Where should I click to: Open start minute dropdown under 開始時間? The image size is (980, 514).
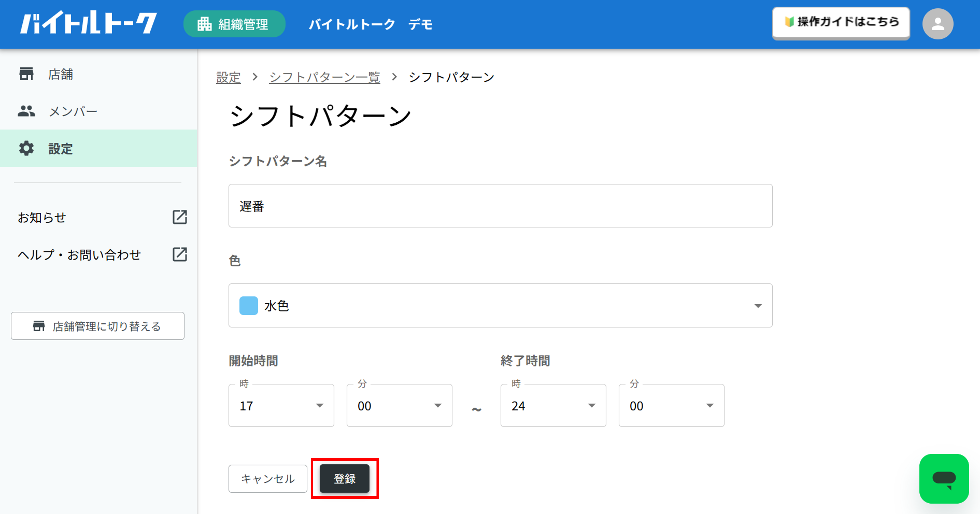click(x=400, y=405)
